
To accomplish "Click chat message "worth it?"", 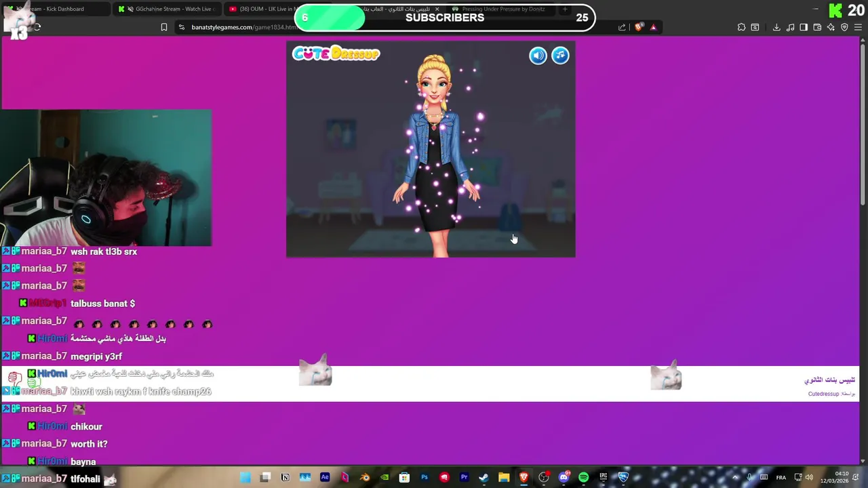I will click(x=89, y=444).
